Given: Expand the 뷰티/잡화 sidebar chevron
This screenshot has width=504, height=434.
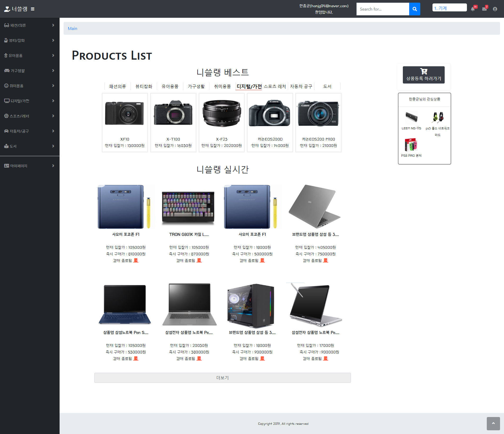Looking at the screenshot, I should [53, 40].
